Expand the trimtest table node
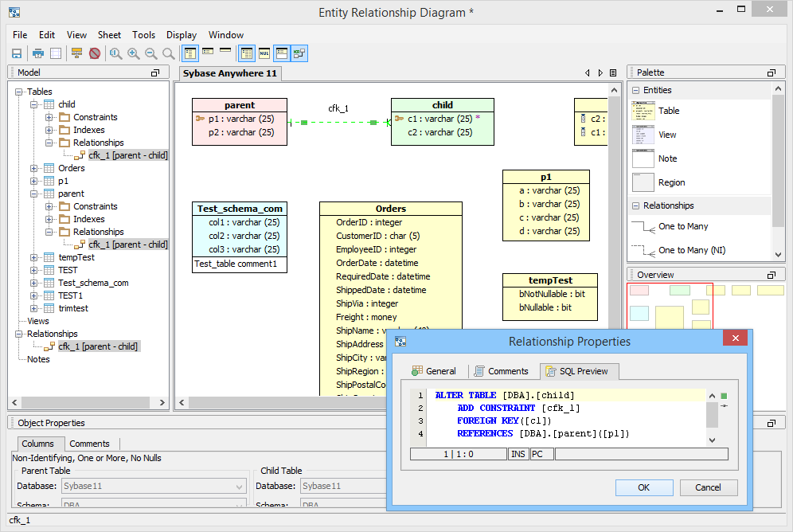Image resolution: width=793 pixels, height=532 pixels. point(34,308)
